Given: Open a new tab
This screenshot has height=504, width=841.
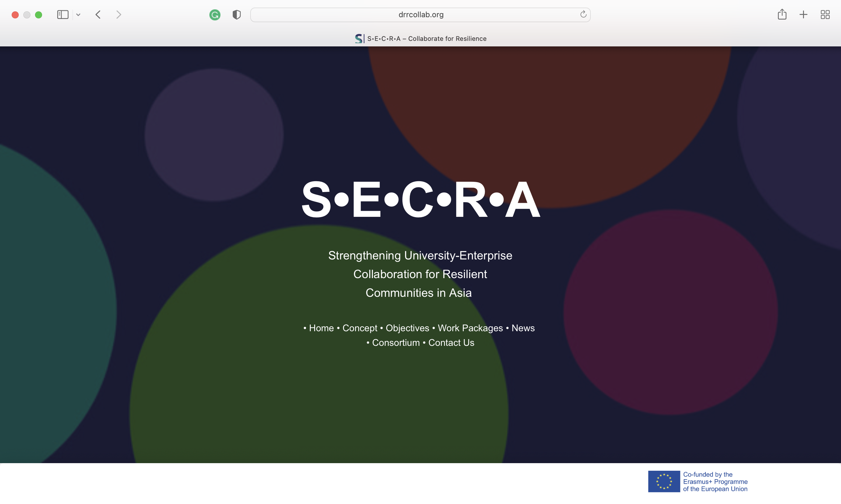Looking at the screenshot, I should pyautogui.click(x=803, y=14).
